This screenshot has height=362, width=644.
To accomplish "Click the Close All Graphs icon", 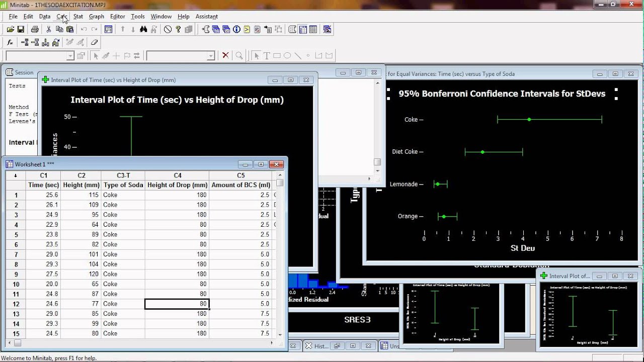I will (328, 30).
